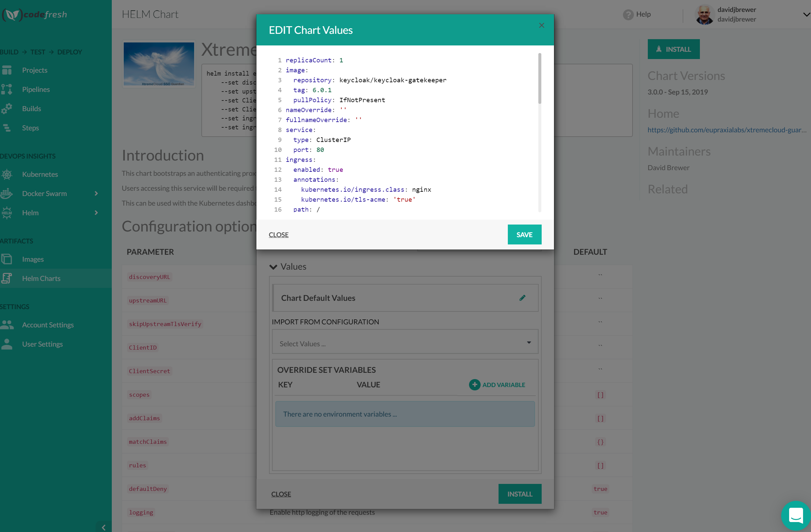
Task: Click 'type: ClusterIP' line in editor
Action: coord(322,140)
